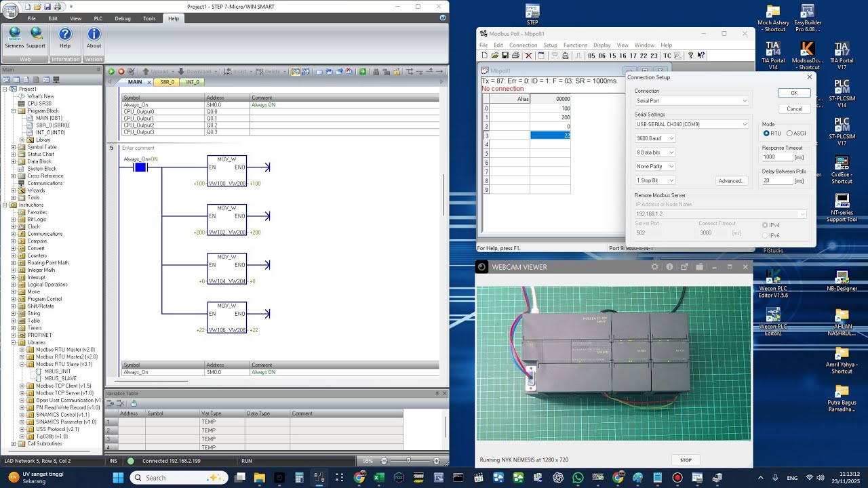Click the Siemens web icon in ribbon
Image resolution: width=868 pixels, height=488 pixels.
coord(14,37)
